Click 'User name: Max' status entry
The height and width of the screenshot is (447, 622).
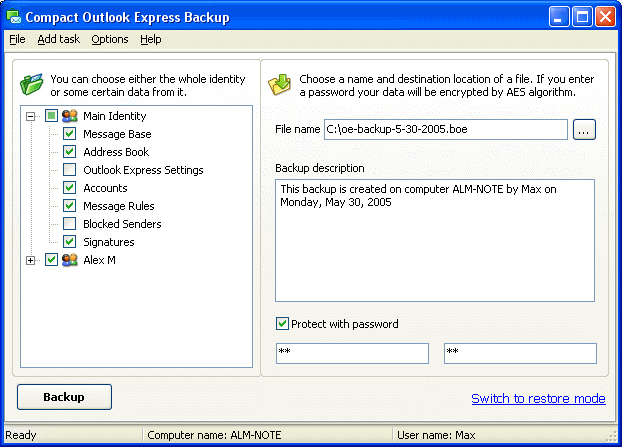(x=436, y=435)
